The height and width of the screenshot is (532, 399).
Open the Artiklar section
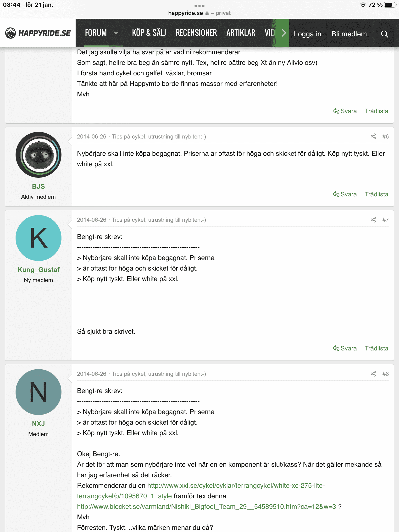tap(241, 33)
